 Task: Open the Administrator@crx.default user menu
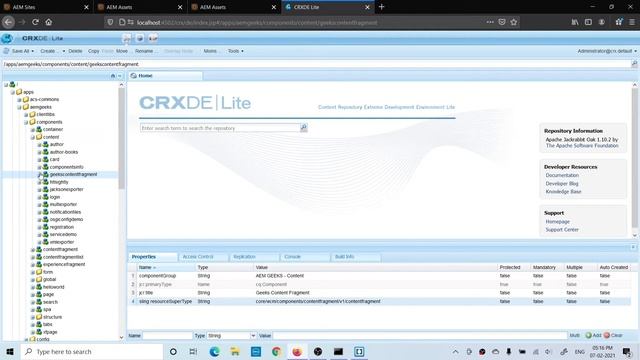click(x=607, y=51)
